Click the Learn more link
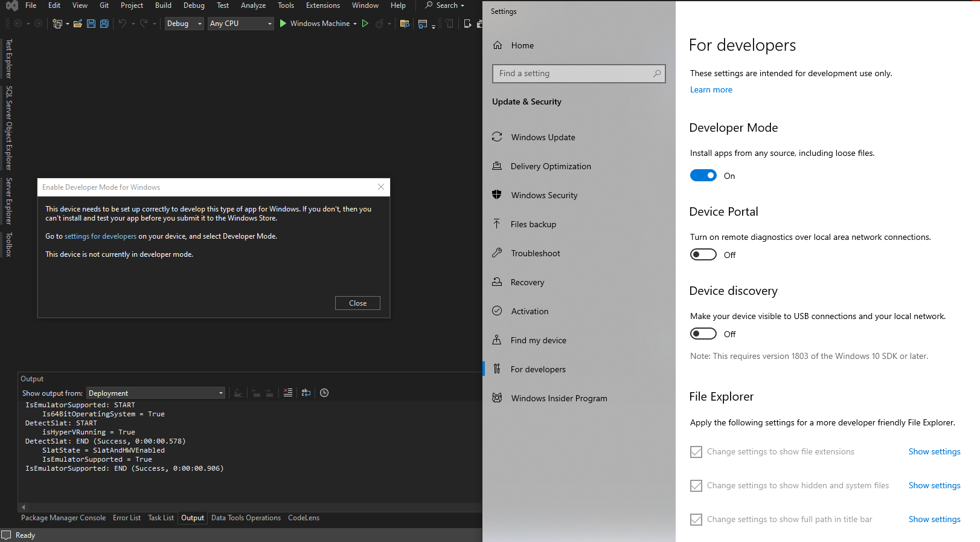980x542 pixels. click(x=711, y=89)
